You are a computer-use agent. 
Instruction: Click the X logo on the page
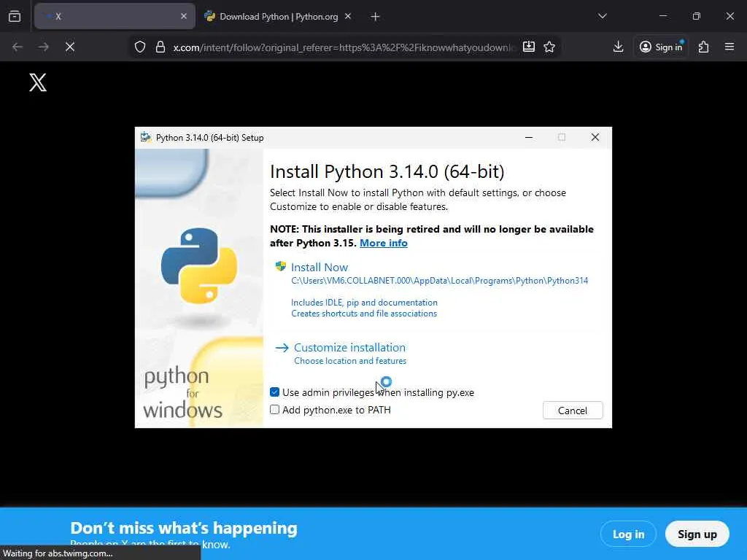click(38, 82)
